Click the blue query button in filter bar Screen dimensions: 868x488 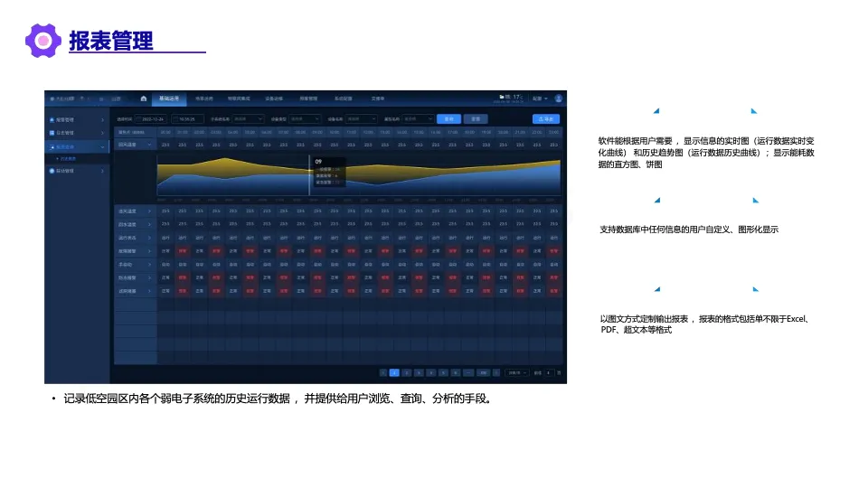(448, 119)
